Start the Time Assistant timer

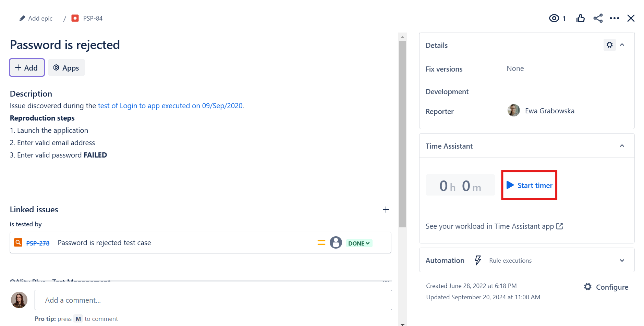[x=529, y=185]
